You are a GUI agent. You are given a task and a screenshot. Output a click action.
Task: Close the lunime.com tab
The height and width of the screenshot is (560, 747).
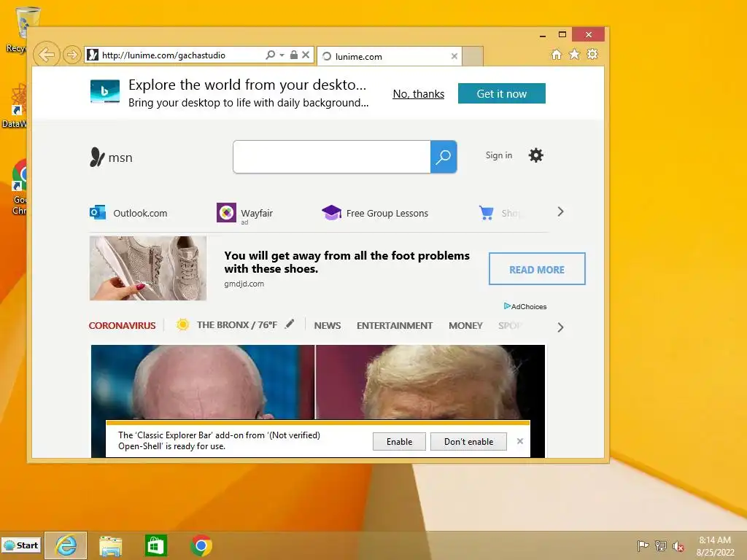[454, 56]
